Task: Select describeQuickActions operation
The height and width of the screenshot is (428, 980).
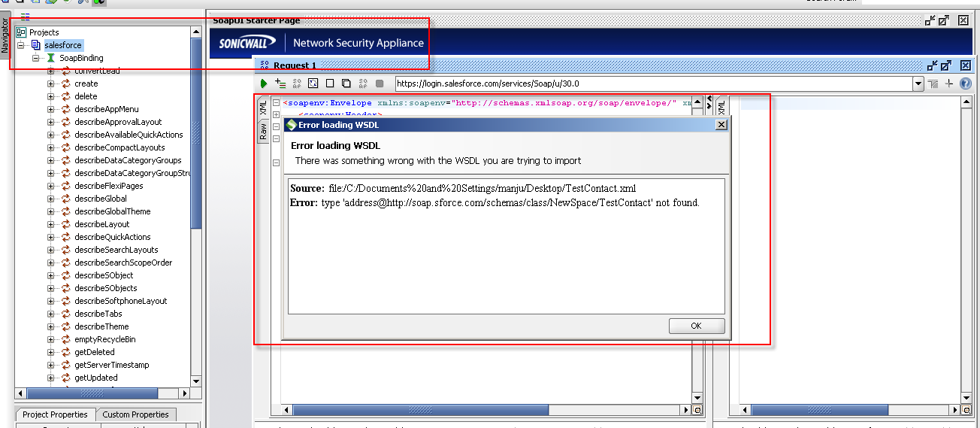Action: click(113, 237)
